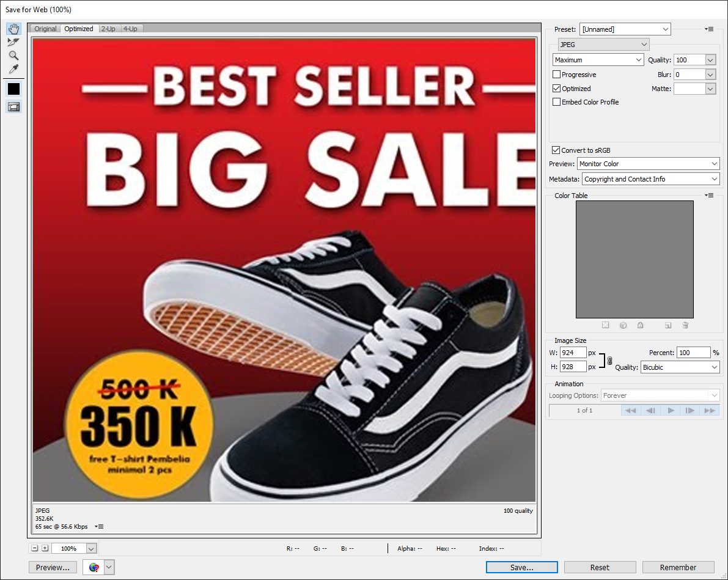Image resolution: width=728 pixels, height=580 pixels.
Task: Click the zoom in plus button
Action: [45, 548]
